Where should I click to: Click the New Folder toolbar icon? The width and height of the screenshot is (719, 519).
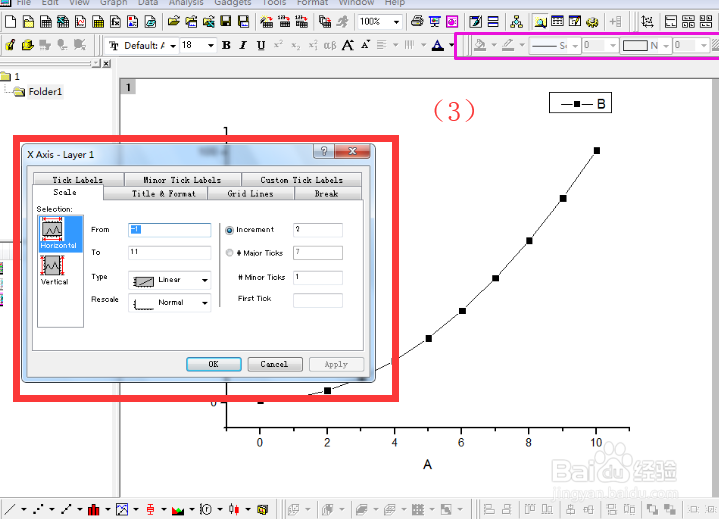click(x=28, y=22)
